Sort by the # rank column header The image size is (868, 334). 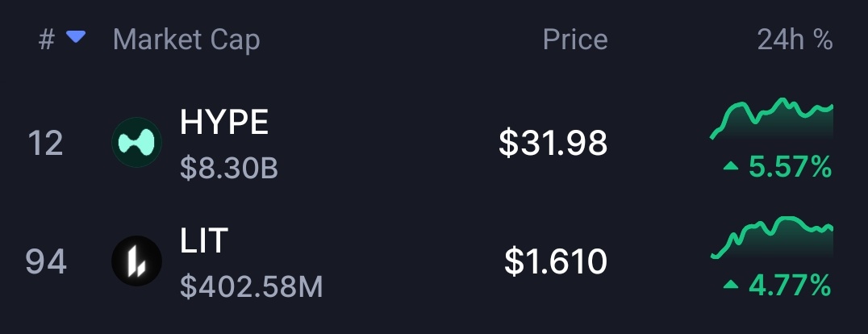click(x=47, y=39)
